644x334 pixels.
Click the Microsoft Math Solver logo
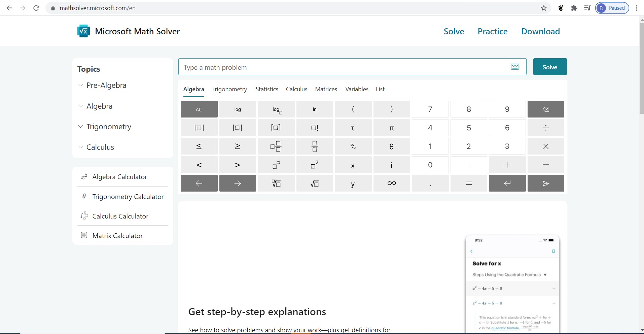pyautogui.click(x=83, y=31)
